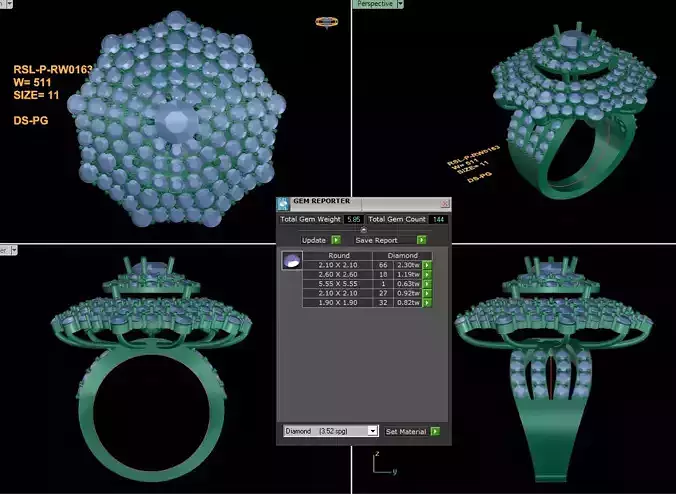
Task: Select the 2.60 X 2.60 size cell
Action: click(x=338, y=274)
